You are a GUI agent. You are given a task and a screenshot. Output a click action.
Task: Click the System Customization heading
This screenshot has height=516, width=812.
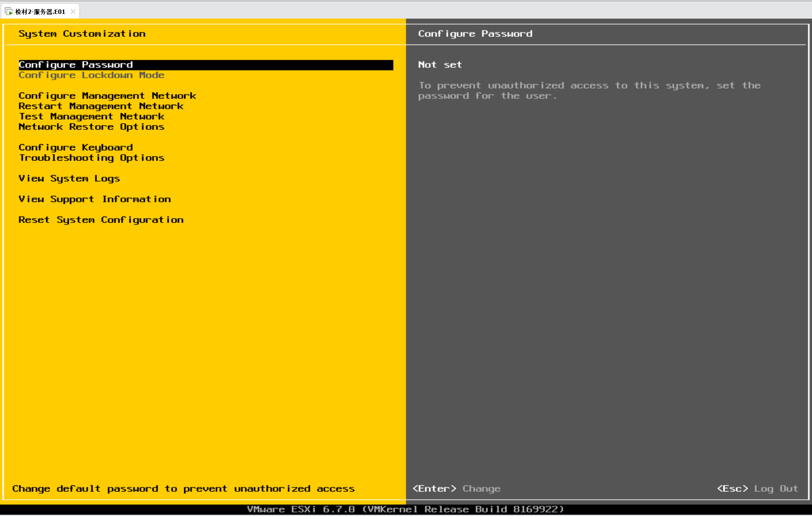click(82, 34)
